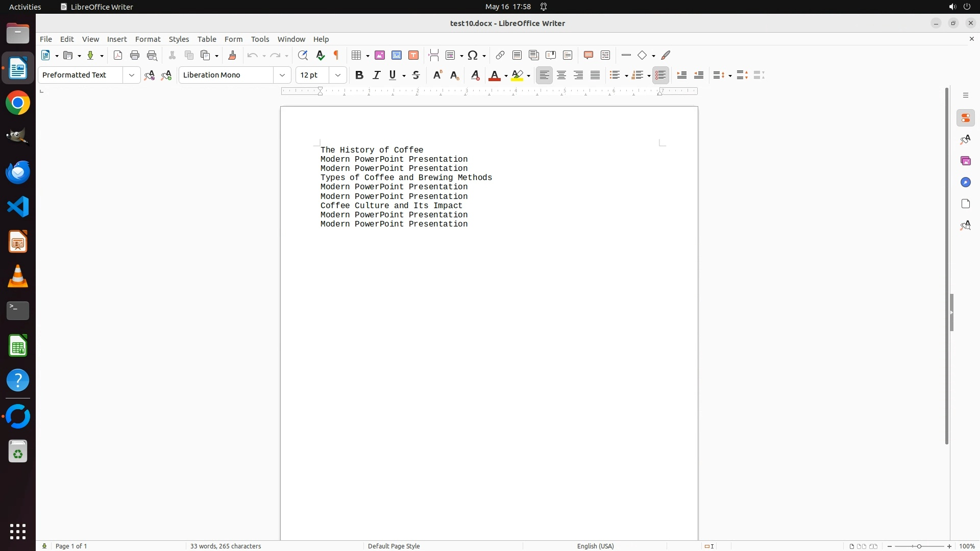The width and height of the screenshot is (980, 551).
Task: Open the Format menu
Action: point(148,39)
